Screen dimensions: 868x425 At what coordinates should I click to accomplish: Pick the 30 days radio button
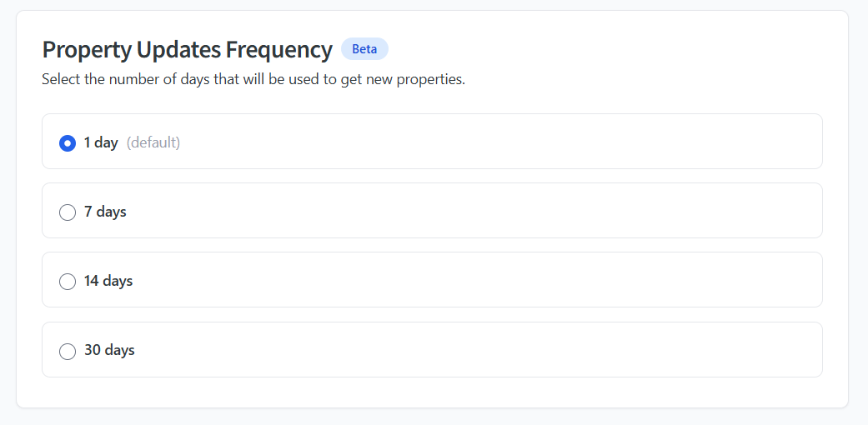68,351
